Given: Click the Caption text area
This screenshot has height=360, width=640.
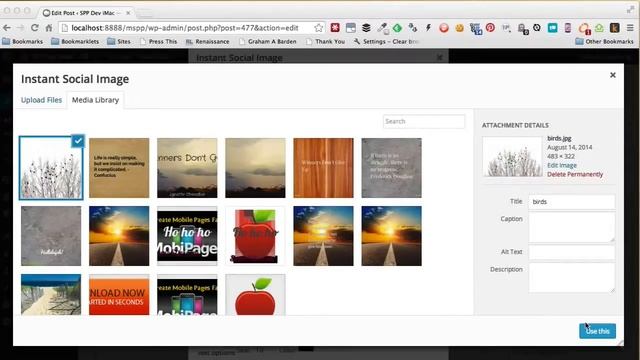Looking at the screenshot, I should [x=571, y=227].
